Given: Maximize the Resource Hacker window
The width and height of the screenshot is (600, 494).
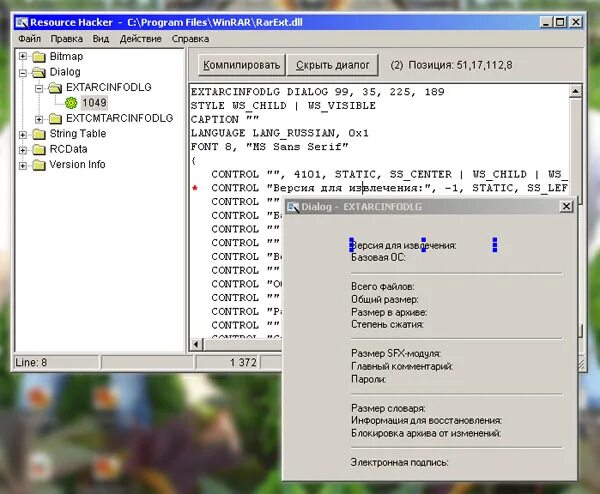Looking at the screenshot, I should click(x=560, y=22).
